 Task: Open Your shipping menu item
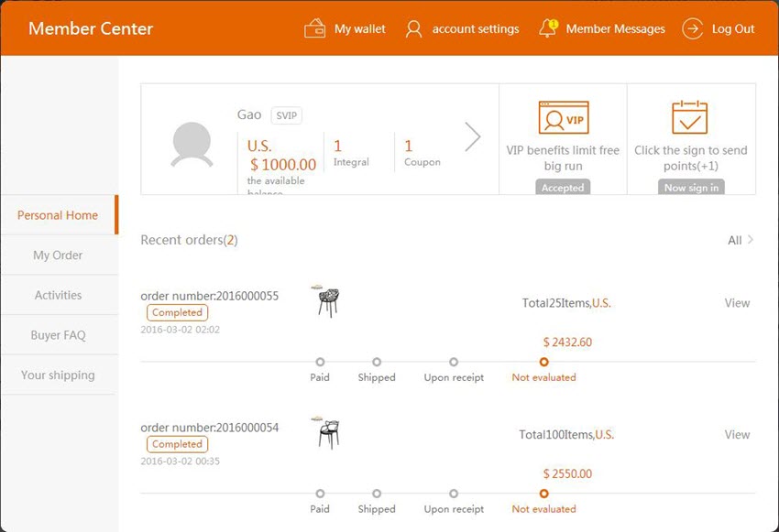[x=58, y=375]
